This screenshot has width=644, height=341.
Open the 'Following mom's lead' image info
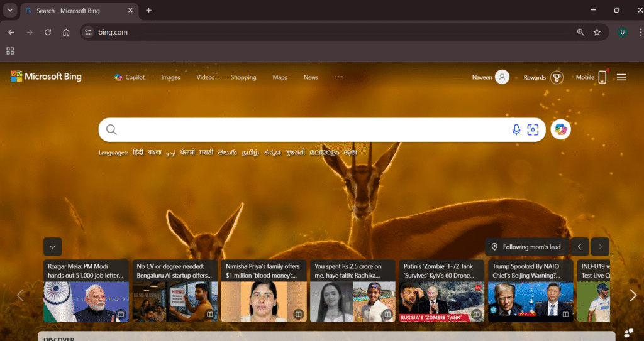click(x=526, y=247)
